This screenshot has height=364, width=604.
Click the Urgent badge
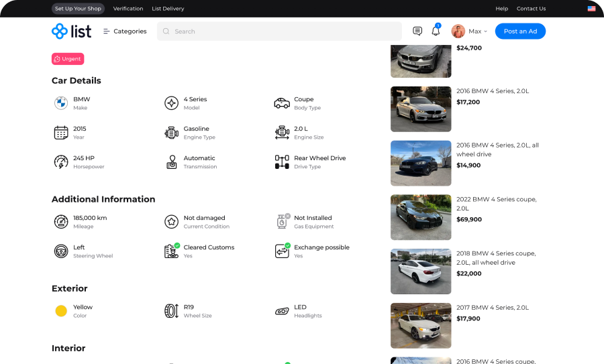pyautogui.click(x=68, y=59)
